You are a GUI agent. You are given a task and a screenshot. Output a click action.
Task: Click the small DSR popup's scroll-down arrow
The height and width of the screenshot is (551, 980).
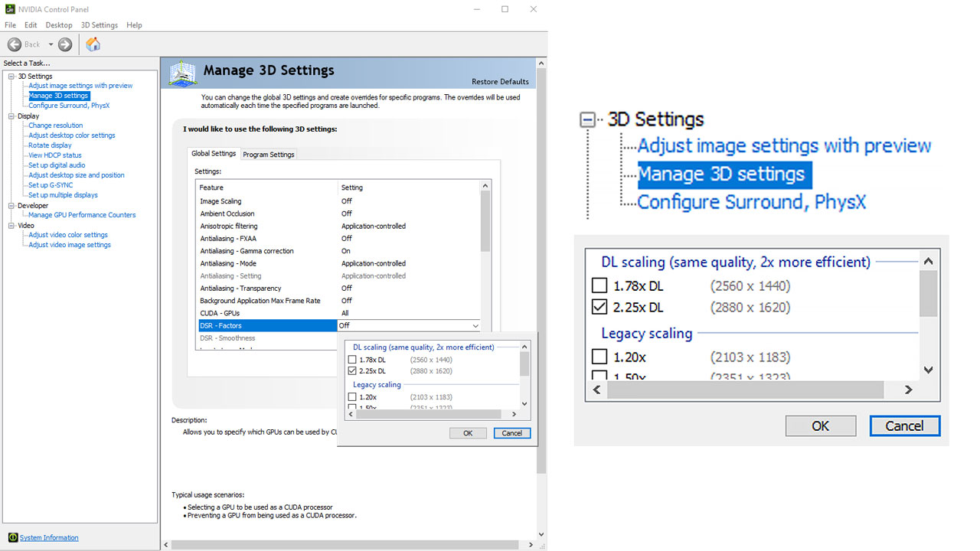(x=524, y=403)
